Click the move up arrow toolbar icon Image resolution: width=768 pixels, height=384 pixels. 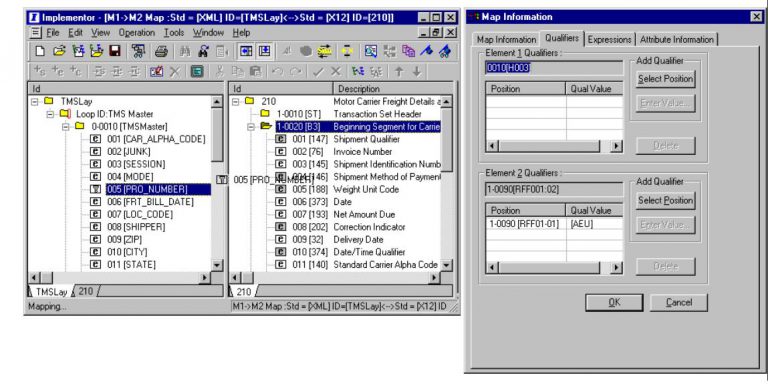click(x=399, y=72)
